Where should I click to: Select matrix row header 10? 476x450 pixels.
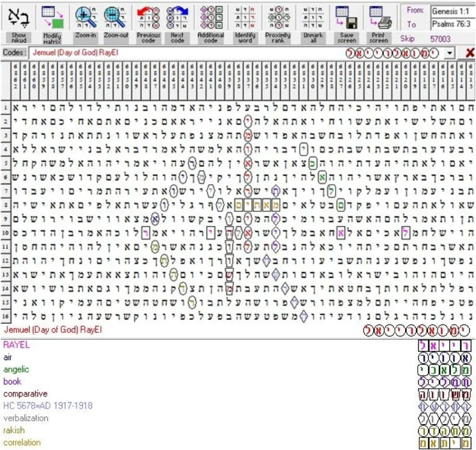6,233
